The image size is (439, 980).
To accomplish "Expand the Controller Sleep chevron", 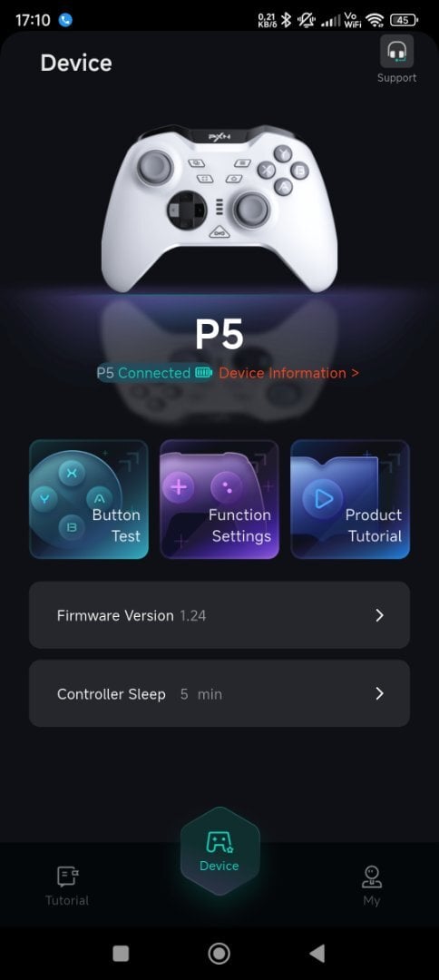I will point(379,694).
